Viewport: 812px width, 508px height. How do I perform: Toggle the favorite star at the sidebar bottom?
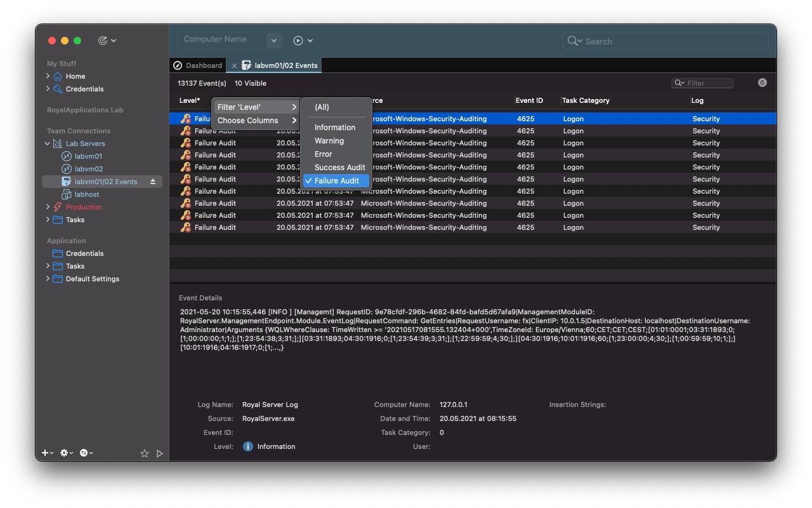coord(145,453)
